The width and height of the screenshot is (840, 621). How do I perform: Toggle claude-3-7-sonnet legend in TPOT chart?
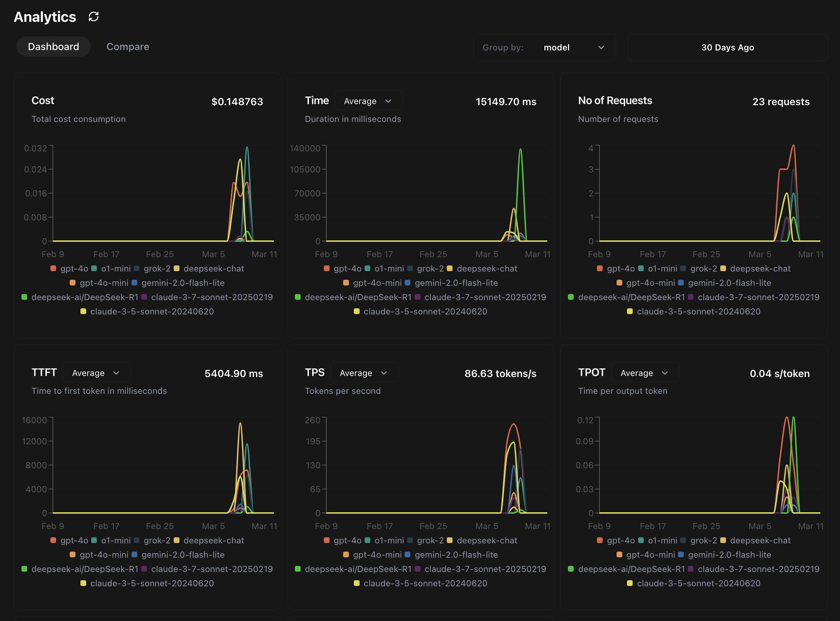(x=753, y=569)
